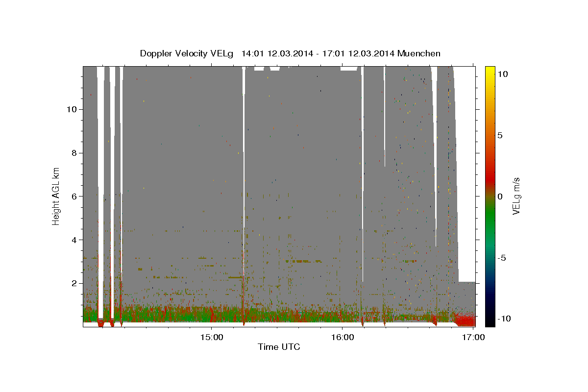
Task: Click the '17:00' time tick label
Action: pyautogui.click(x=473, y=337)
